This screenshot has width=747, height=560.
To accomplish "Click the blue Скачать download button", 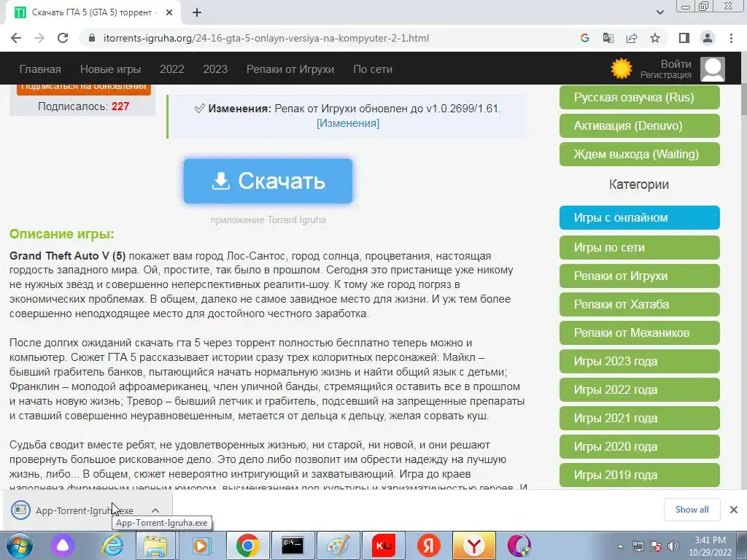I will [x=268, y=181].
